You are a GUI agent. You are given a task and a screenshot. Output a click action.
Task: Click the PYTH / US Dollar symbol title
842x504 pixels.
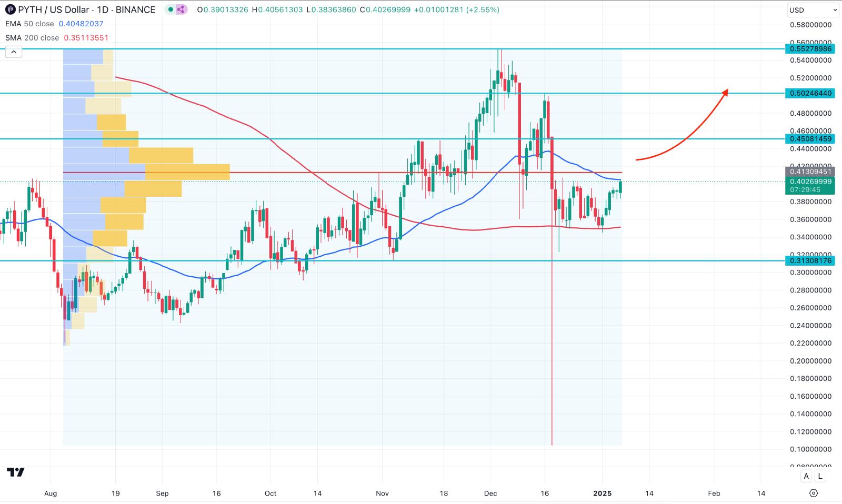[x=54, y=9]
